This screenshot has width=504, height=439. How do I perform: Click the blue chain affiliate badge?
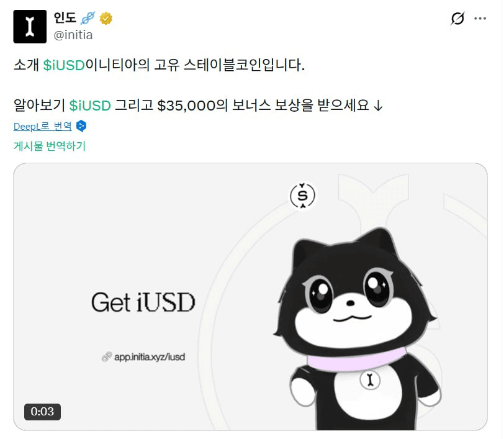[x=88, y=18]
